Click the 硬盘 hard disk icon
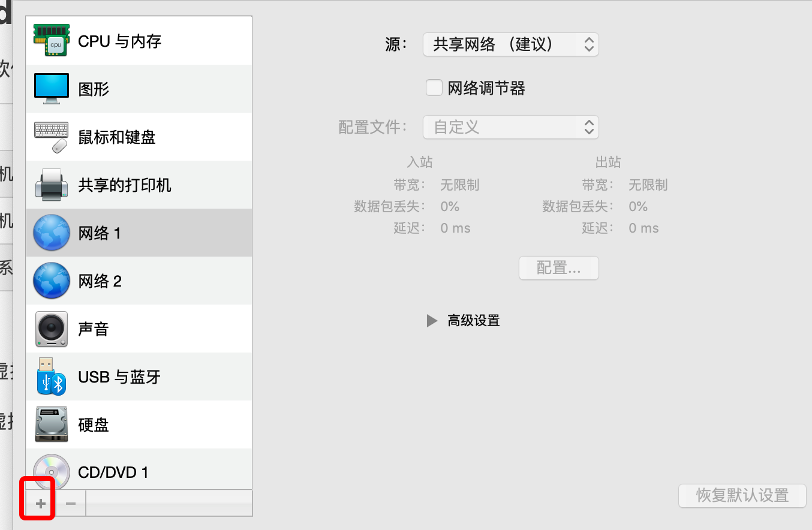The width and height of the screenshot is (812, 530). [51, 424]
